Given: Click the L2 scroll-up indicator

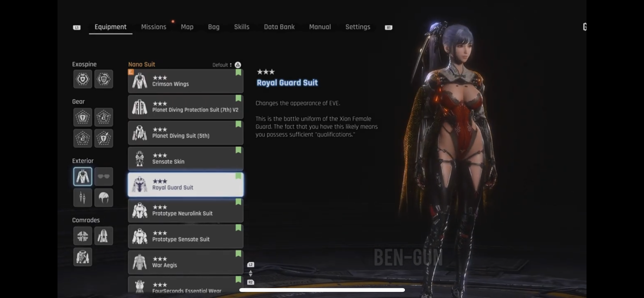Looking at the screenshot, I should 251,265.
